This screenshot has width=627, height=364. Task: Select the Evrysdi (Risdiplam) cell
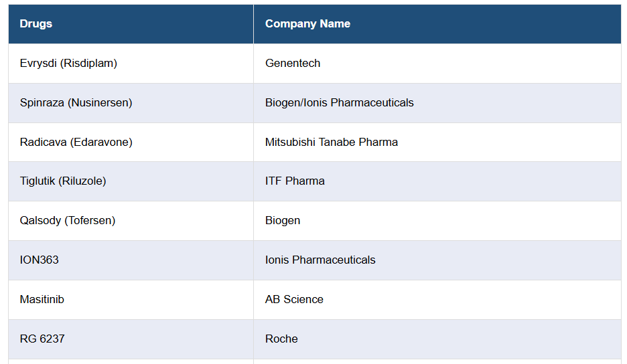tap(68, 63)
